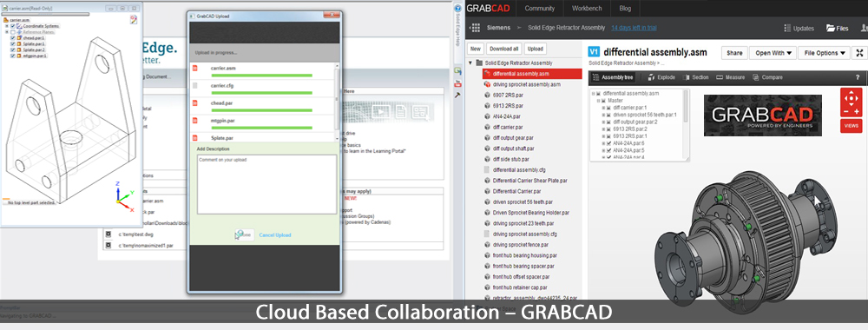This screenshot has width=868, height=330.
Task: Click the apps grid icon beside Siemens
Action: [x=475, y=28]
